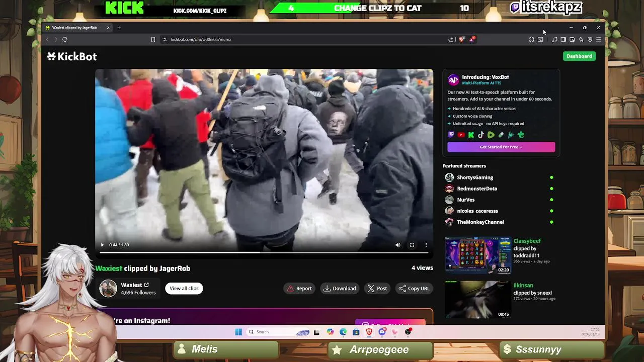Open TheMonkeyChannel featured streamer

click(x=480, y=222)
